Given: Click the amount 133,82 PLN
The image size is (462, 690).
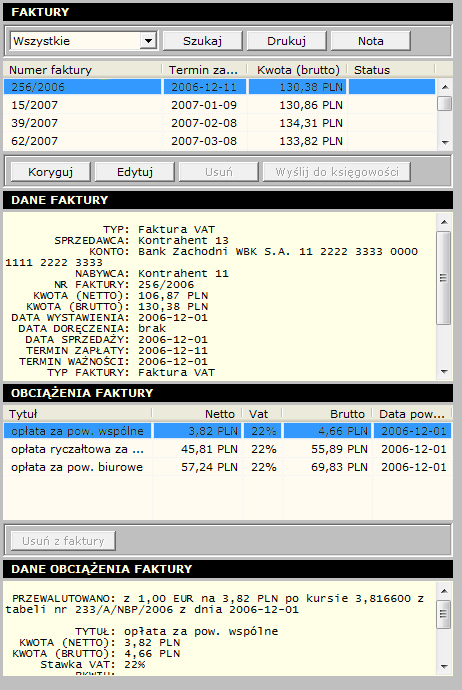Looking at the screenshot, I should [x=311, y=141].
